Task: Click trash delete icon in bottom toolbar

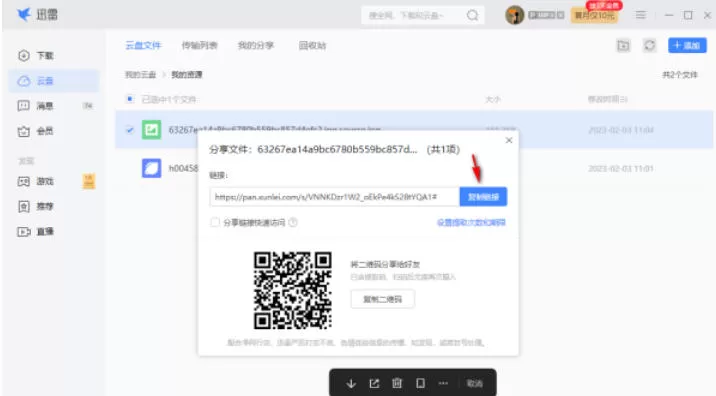Action: (x=397, y=383)
